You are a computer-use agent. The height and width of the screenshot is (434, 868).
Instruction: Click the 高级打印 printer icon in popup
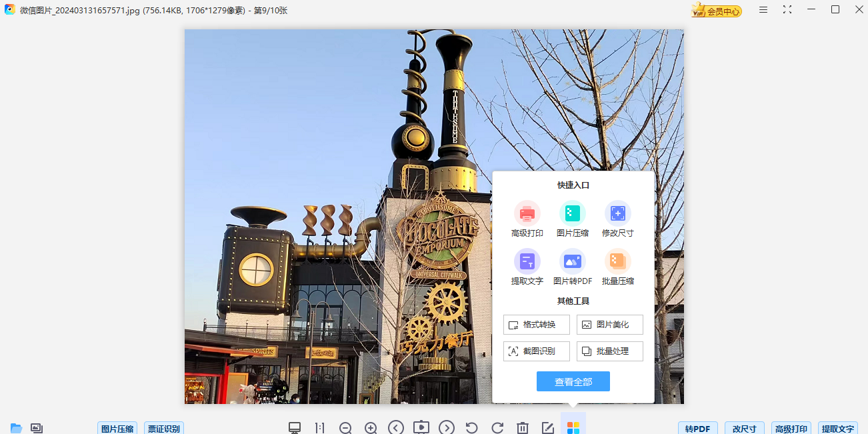[x=527, y=213]
